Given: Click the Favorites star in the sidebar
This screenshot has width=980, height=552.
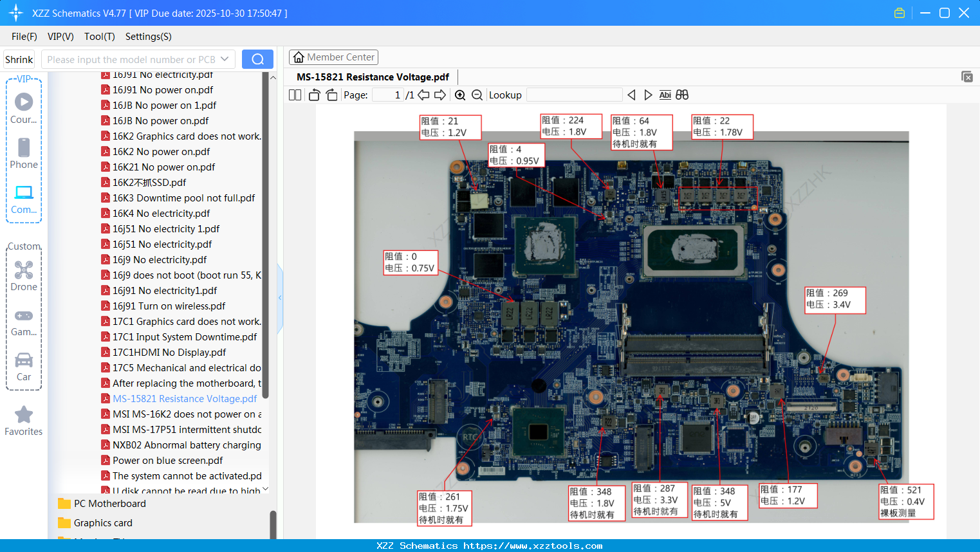Looking at the screenshot, I should 24,416.
